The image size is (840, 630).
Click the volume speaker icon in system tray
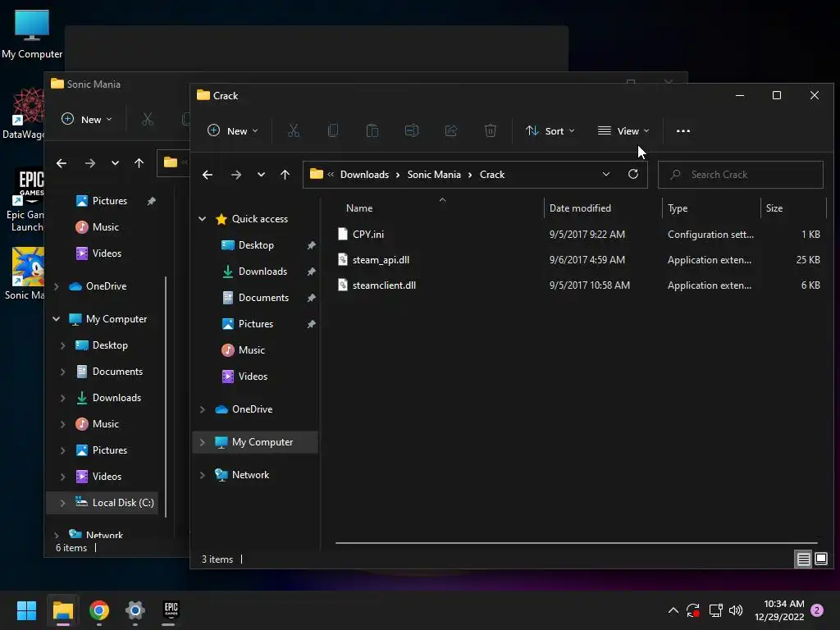click(736, 610)
